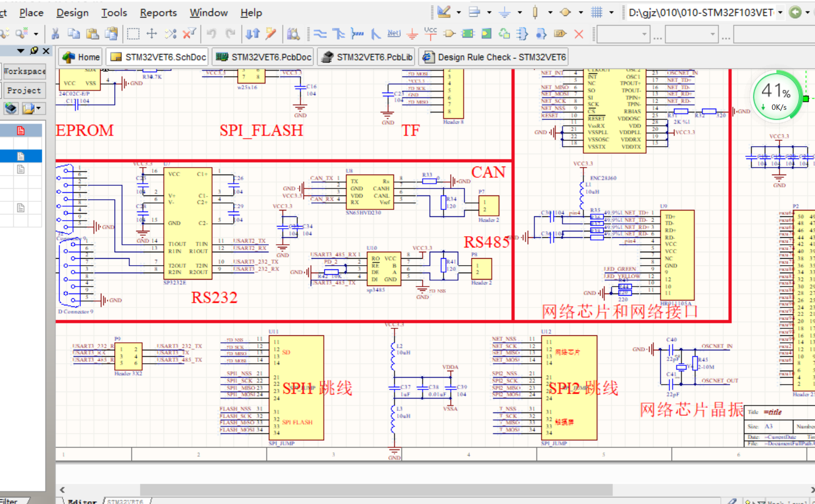Expand the Grids dropdown
Viewport: 815px width, 504px height.
(611, 12)
